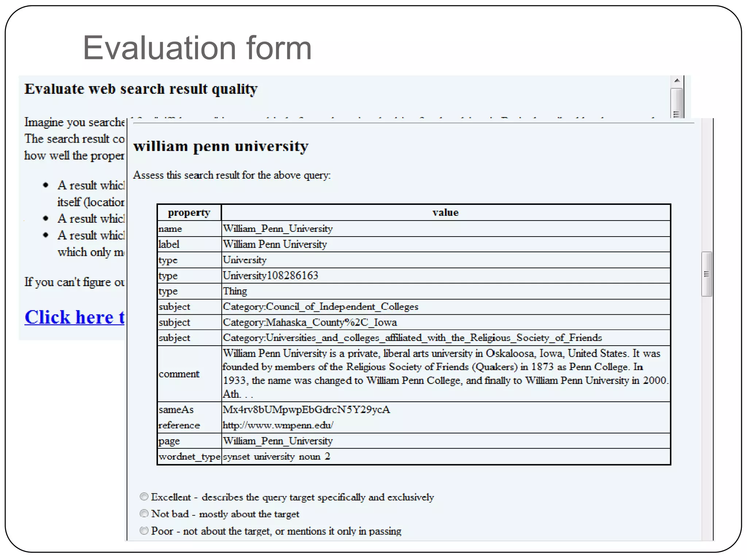Click the 'University' type value cell
Image resolution: width=747 pixels, height=560 pixels.
pyautogui.click(x=446, y=260)
